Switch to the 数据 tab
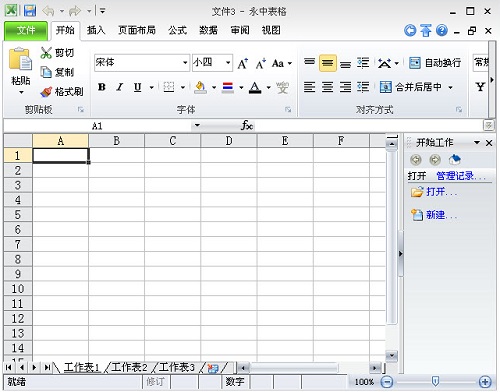 click(208, 30)
